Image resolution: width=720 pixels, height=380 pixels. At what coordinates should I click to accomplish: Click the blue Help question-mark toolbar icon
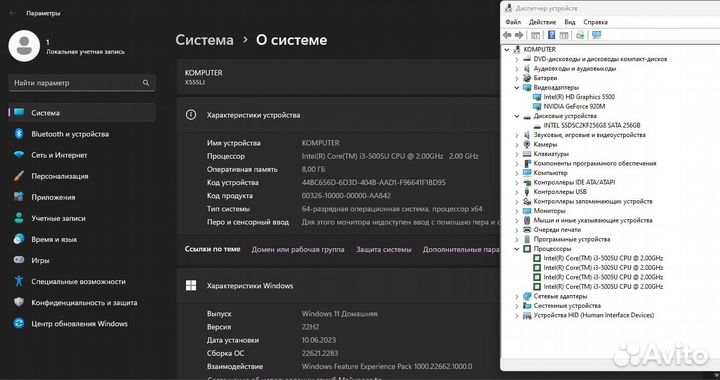point(552,35)
